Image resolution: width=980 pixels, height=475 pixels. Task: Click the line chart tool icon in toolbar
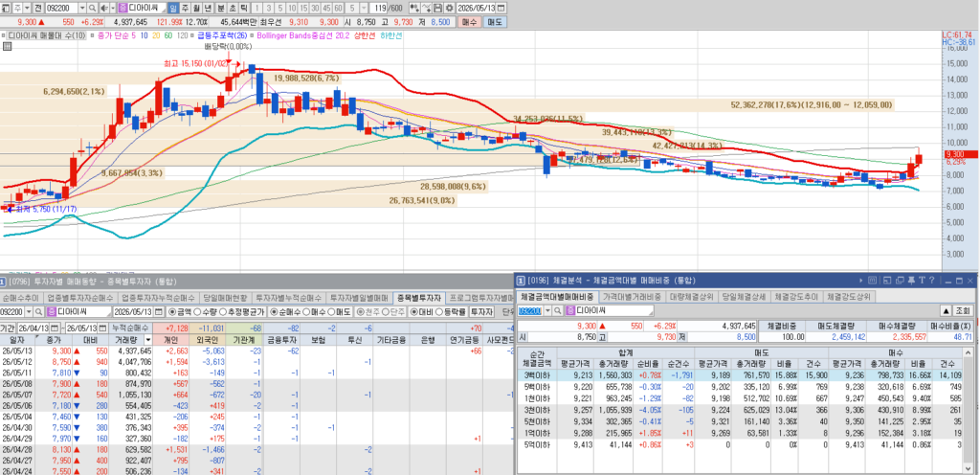(426, 8)
